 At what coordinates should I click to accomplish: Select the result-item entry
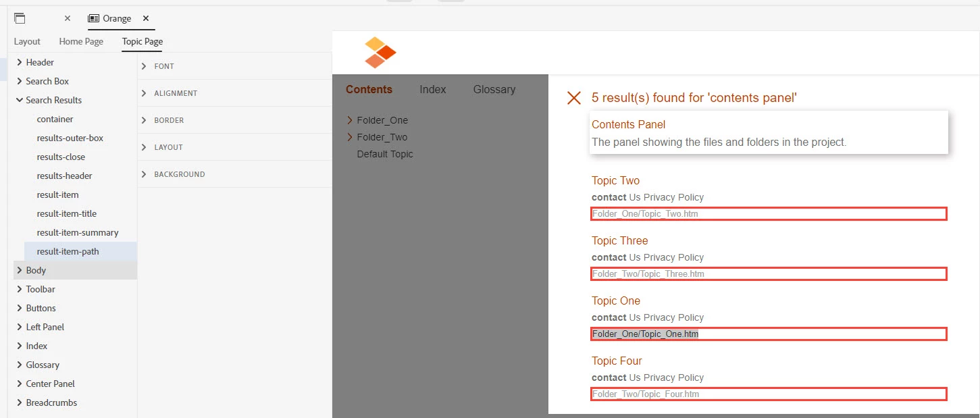click(57, 194)
